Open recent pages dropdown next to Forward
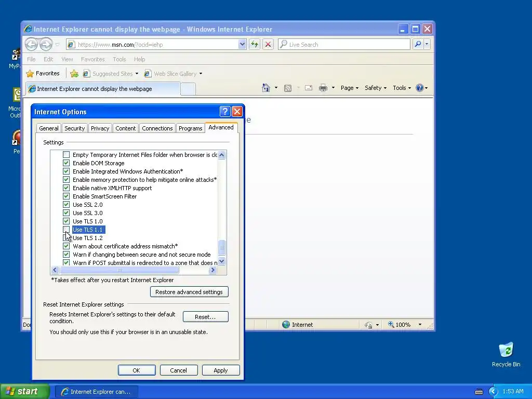This screenshot has width=532, height=399. click(57, 45)
